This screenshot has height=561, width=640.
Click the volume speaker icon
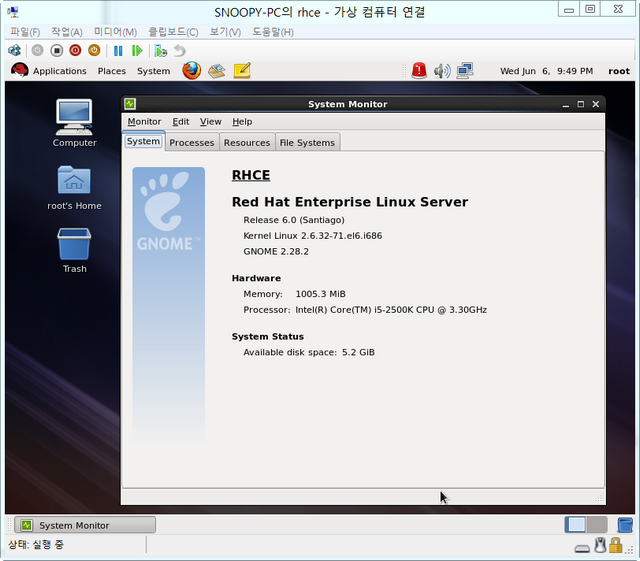(442, 71)
